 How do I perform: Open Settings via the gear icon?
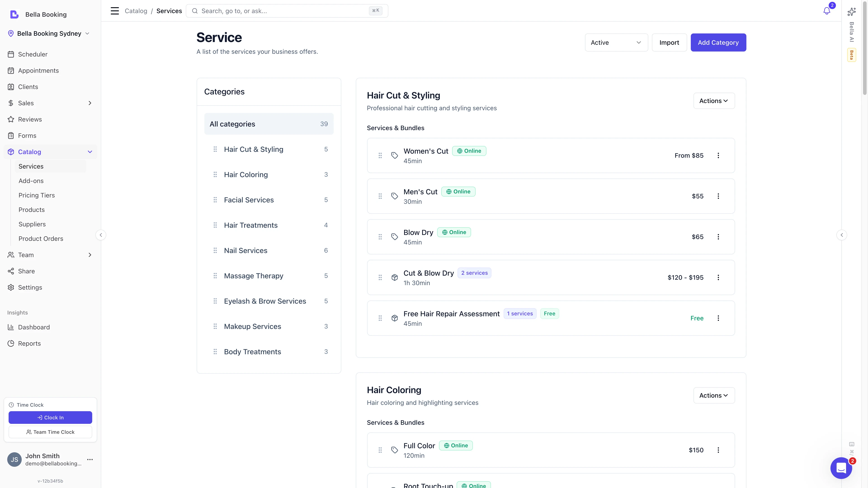[10, 287]
